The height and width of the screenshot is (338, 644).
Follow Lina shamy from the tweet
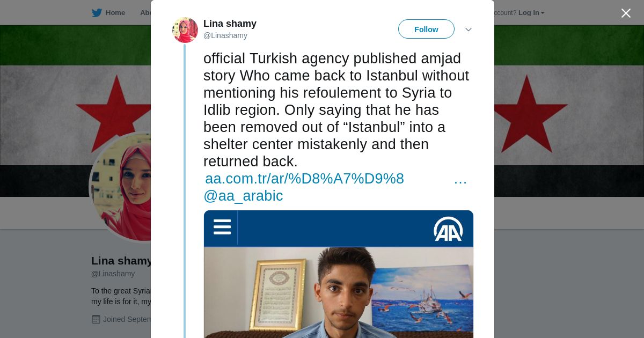[x=426, y=29]
